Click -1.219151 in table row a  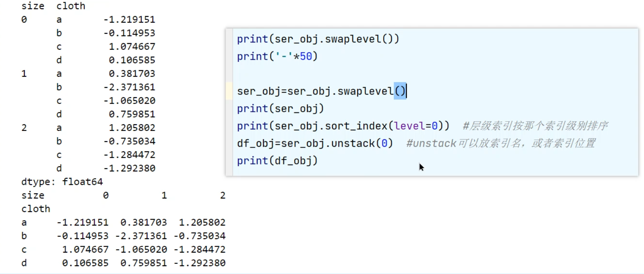(x=83, y=223)
